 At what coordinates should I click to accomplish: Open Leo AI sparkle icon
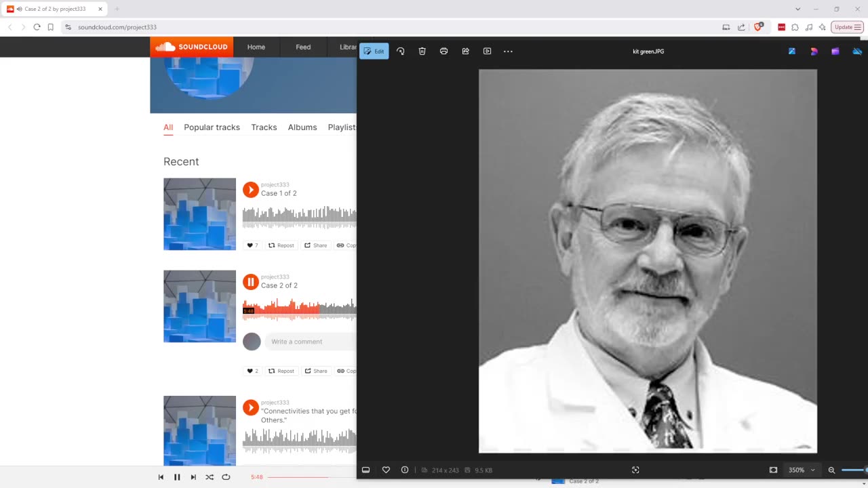pyautogui.click(x=822, y=27)
